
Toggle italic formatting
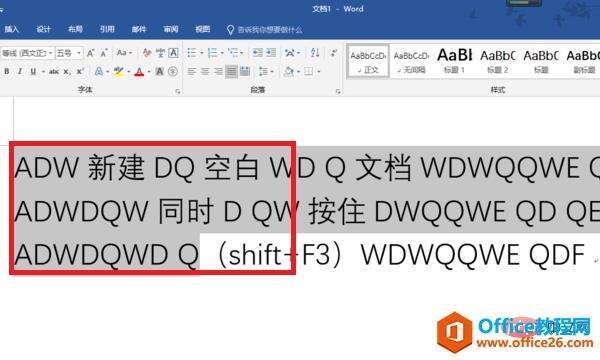click(20, 72)
